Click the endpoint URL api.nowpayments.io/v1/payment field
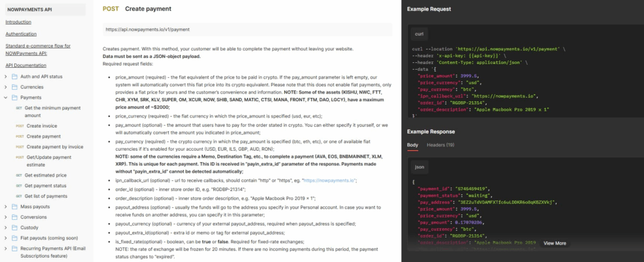This screenshot has height=262, width=644. [247, 30]
